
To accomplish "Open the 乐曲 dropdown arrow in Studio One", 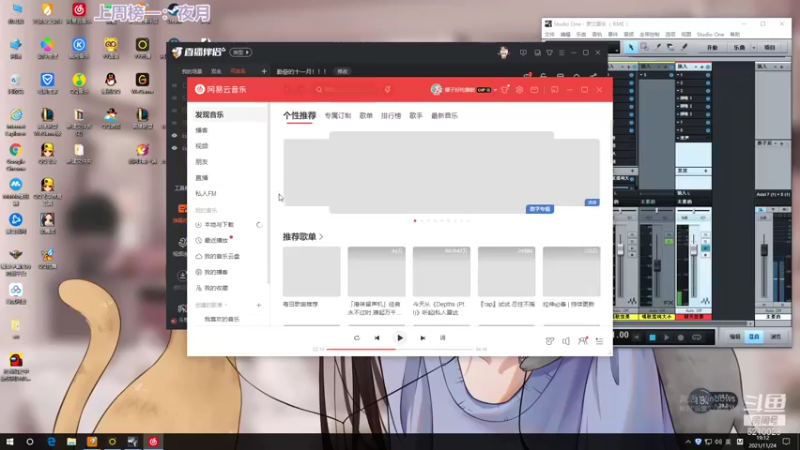I will coord(754,47).
